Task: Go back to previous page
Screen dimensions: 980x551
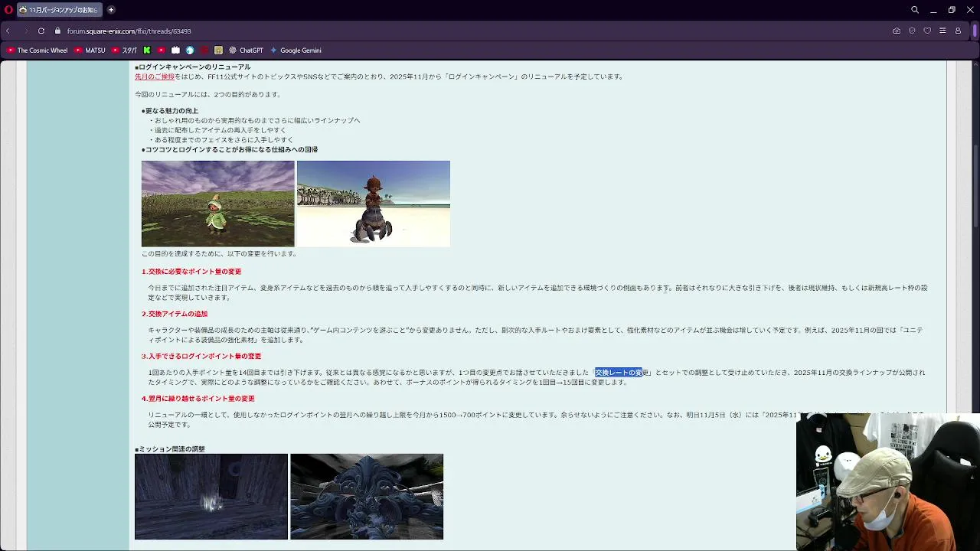Action: [x=8, y=31]
